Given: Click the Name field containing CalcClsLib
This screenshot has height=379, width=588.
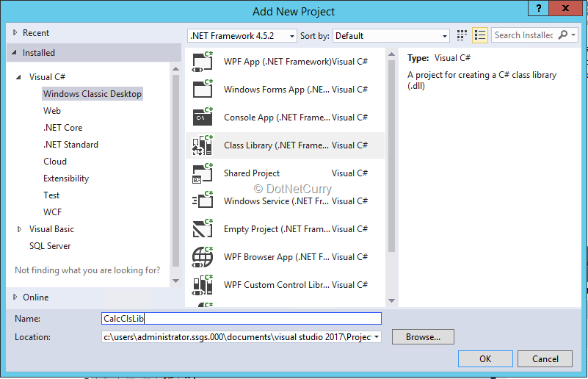Looking at the screenshot, I should [x=242, y=319].
